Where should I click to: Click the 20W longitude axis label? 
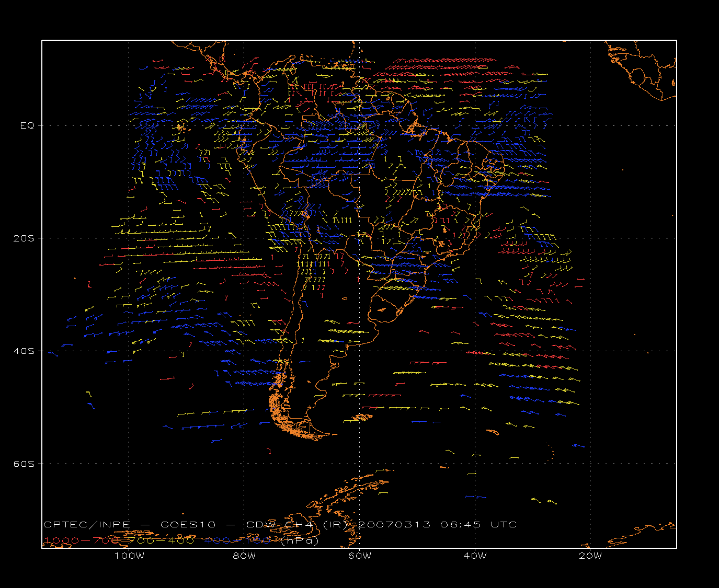click(590, 556)
